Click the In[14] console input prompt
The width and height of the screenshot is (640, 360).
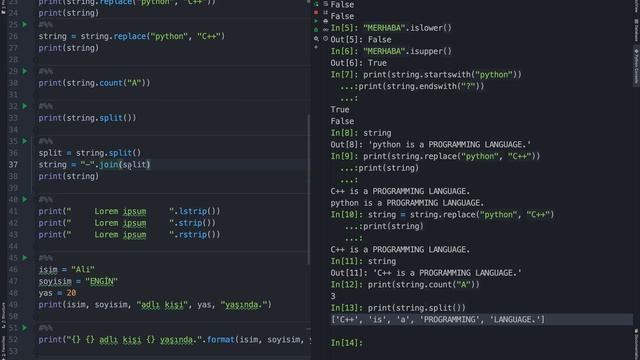click(347, 343)
